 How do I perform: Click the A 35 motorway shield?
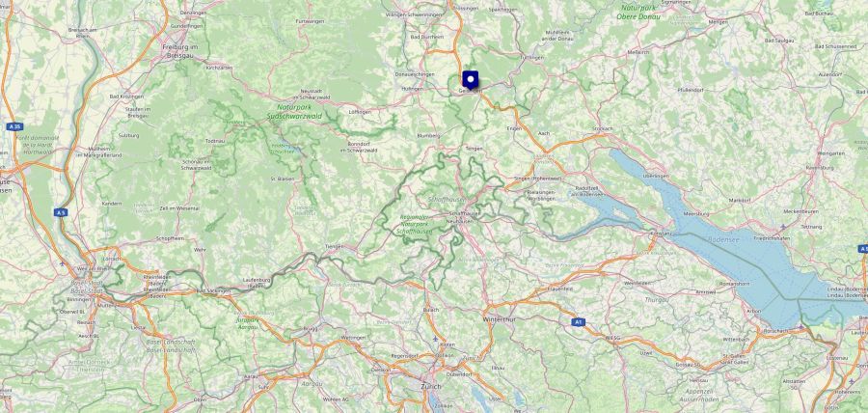(14, 126)
